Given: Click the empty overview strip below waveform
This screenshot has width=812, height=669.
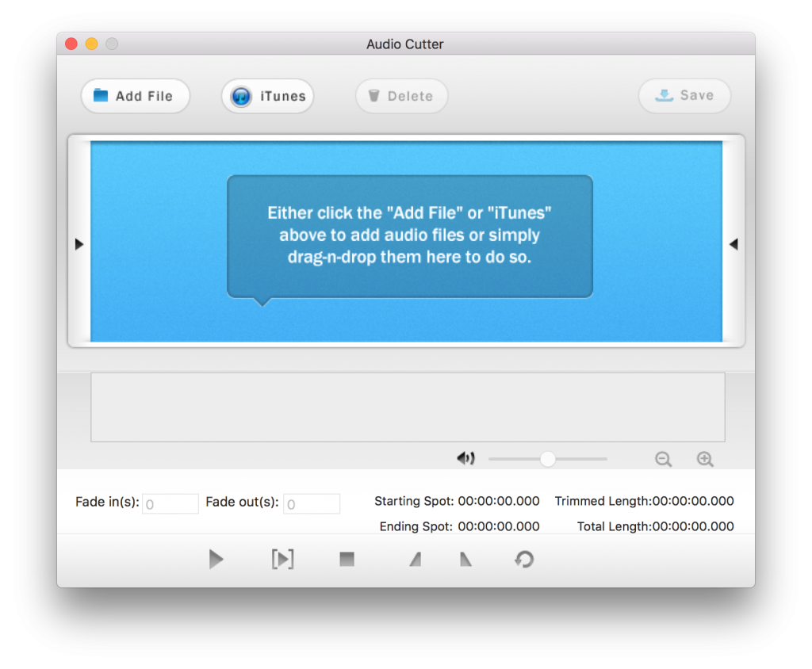Looking at the screenshot, I should pyautogui.click(x=408, y=407).
